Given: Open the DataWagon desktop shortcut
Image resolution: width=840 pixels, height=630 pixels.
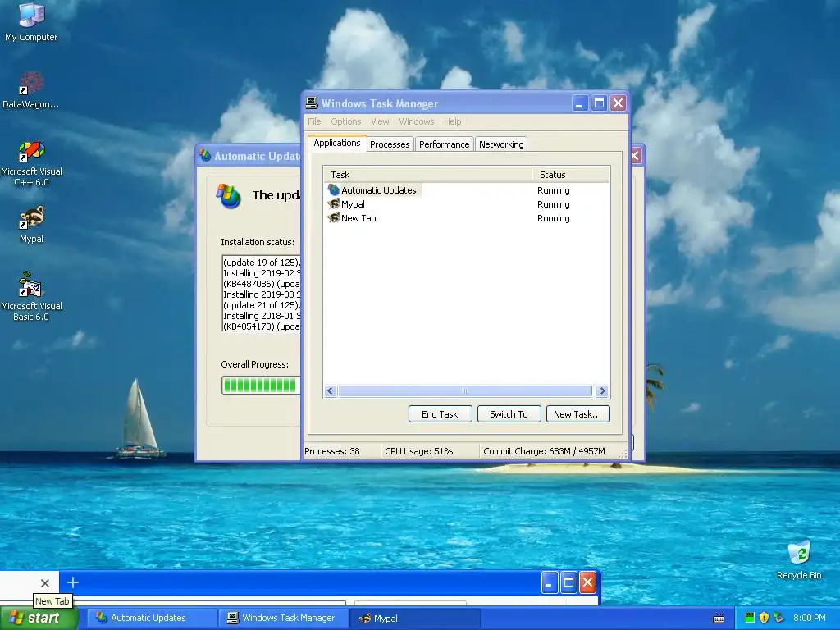Looking at the screenshot, I should (x=31, y=90).
